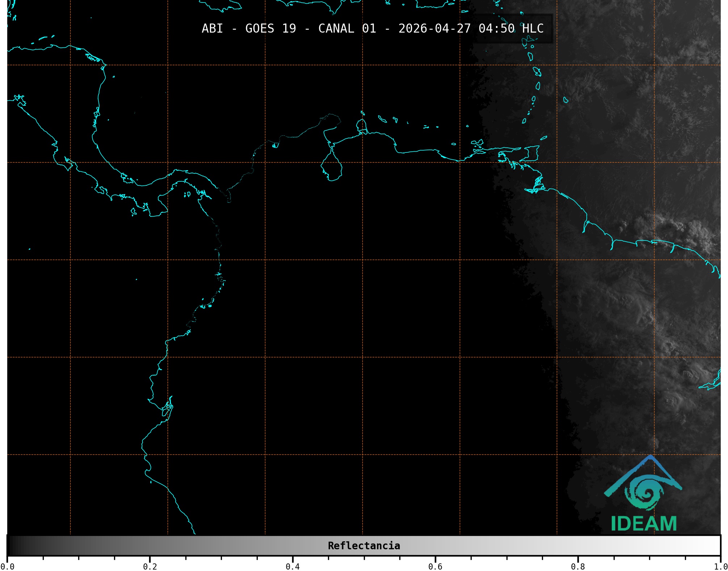The width and height of the screenshot is (728, 571).
Task: Click the green IDEAM logo text
Action: click(644, 524)
